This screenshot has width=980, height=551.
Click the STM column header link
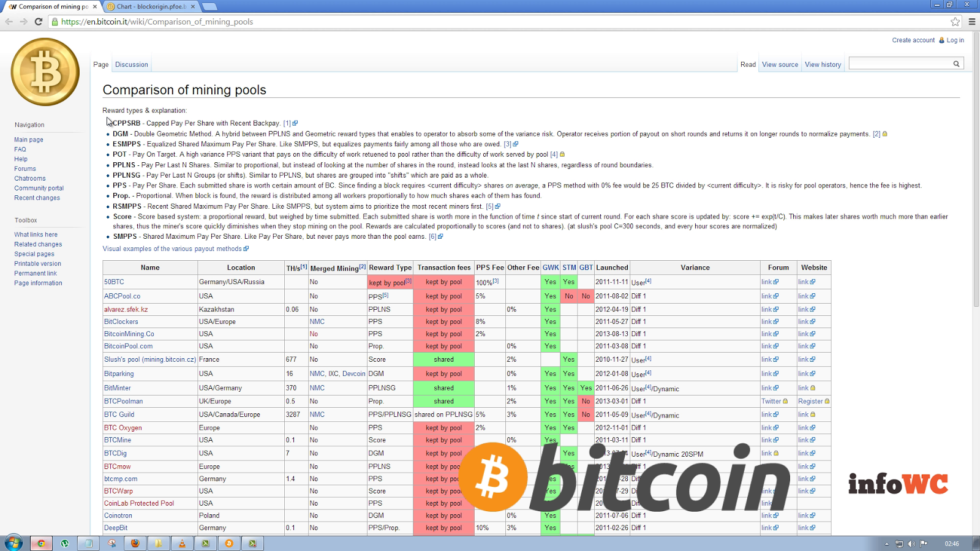coord(569,268)
